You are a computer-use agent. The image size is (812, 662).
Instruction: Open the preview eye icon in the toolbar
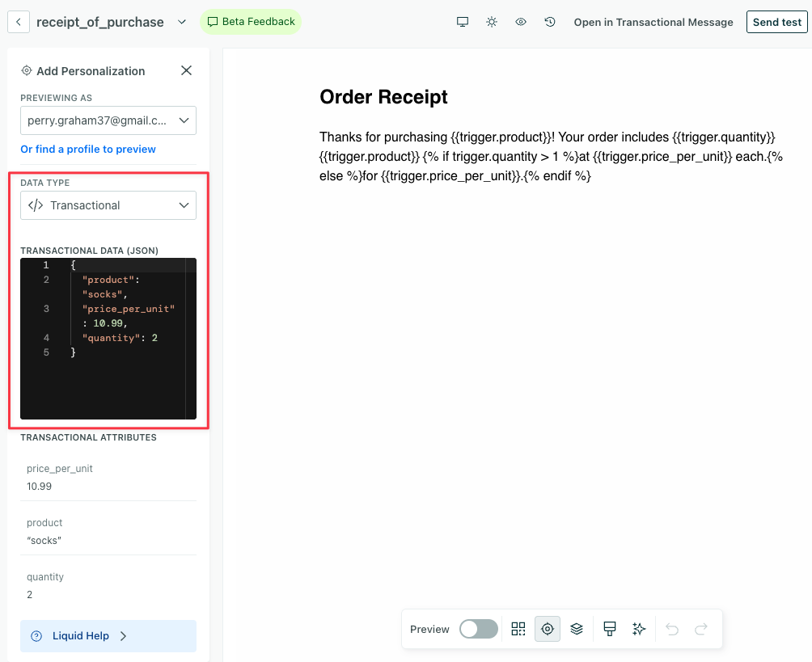(520, 22)
